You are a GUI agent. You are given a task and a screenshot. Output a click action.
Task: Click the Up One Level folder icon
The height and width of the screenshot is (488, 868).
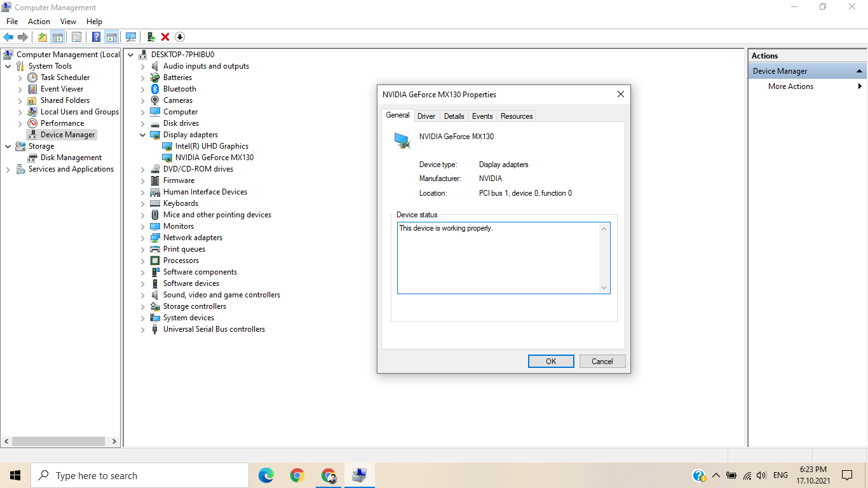tap(42, 37)
